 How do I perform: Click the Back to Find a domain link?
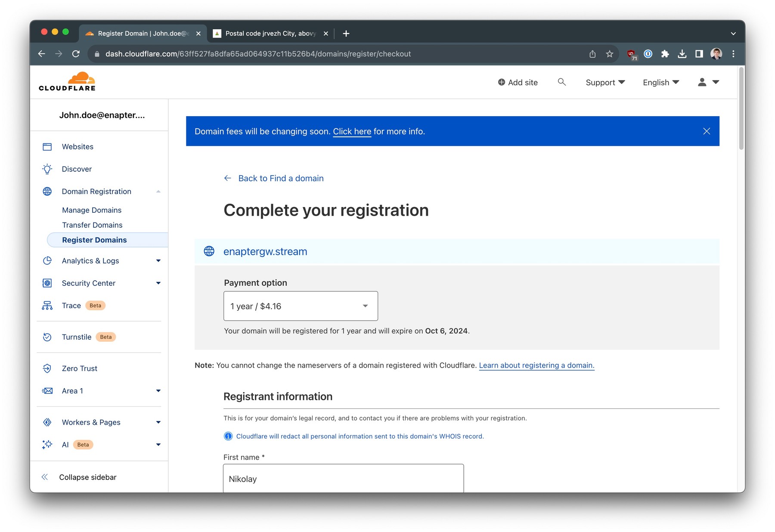point(281,178)
